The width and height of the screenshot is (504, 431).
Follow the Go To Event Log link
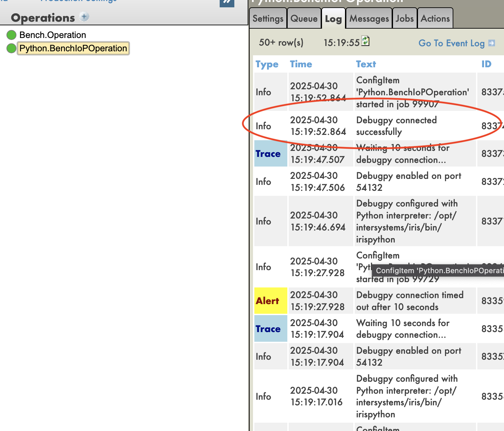[x=451, y=43]
